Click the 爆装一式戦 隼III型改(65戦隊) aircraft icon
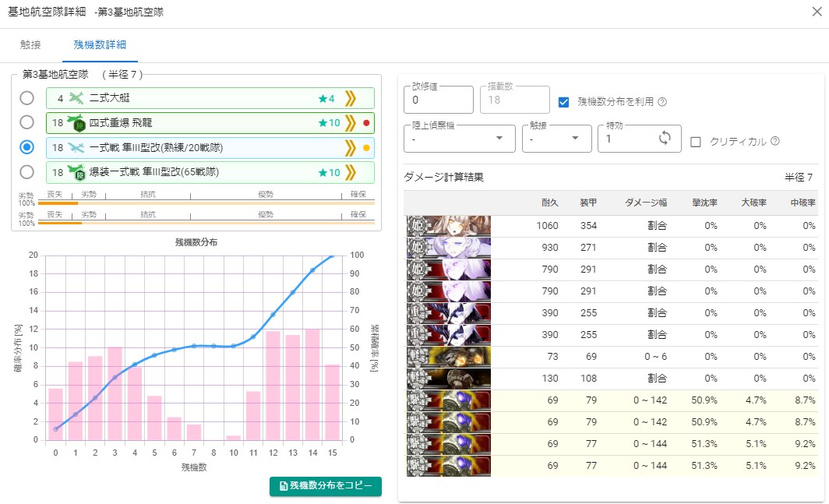829x504 pixels. click(x=76, y=172)
